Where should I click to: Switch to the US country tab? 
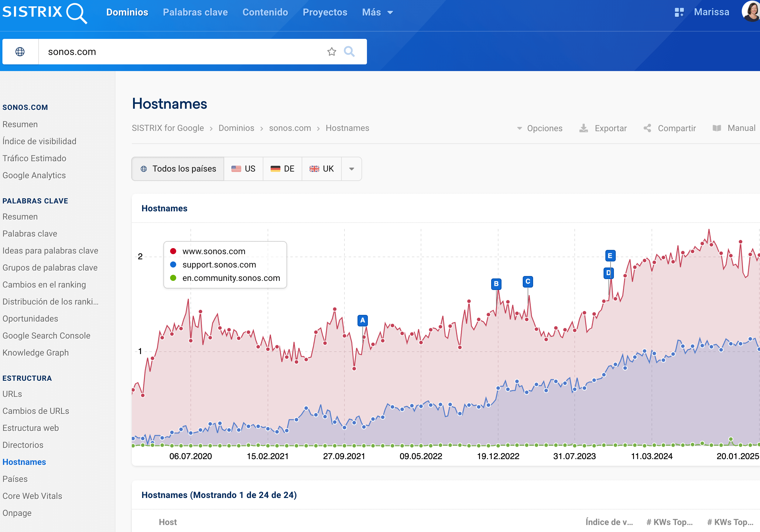[x=243, y=169]
